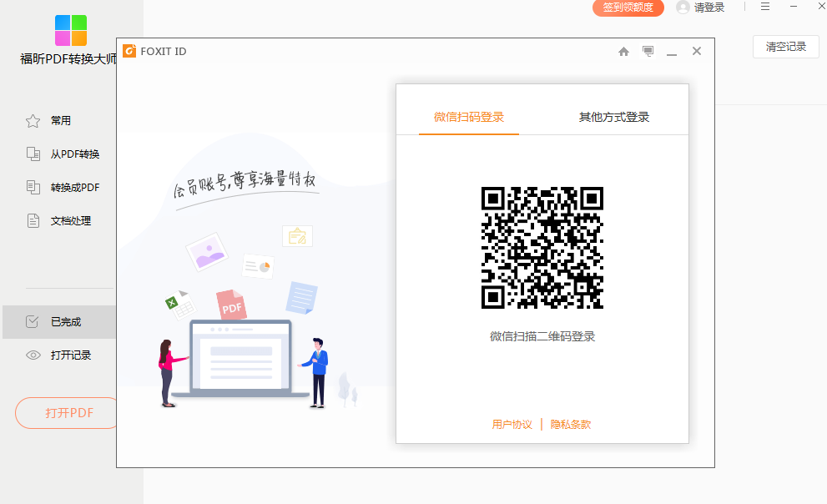Click the 从PDF转换 document icon
827x504 pixels.
(x=33, y=154)
